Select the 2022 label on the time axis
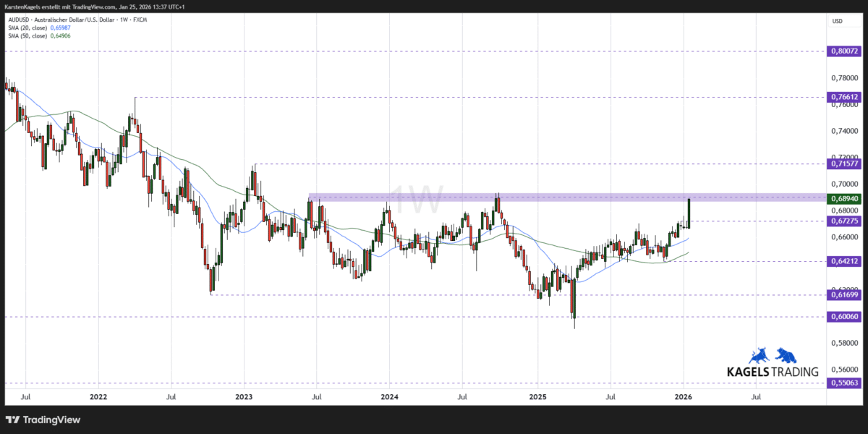Screen dimensions: 868x434 (x=98, y=397)
